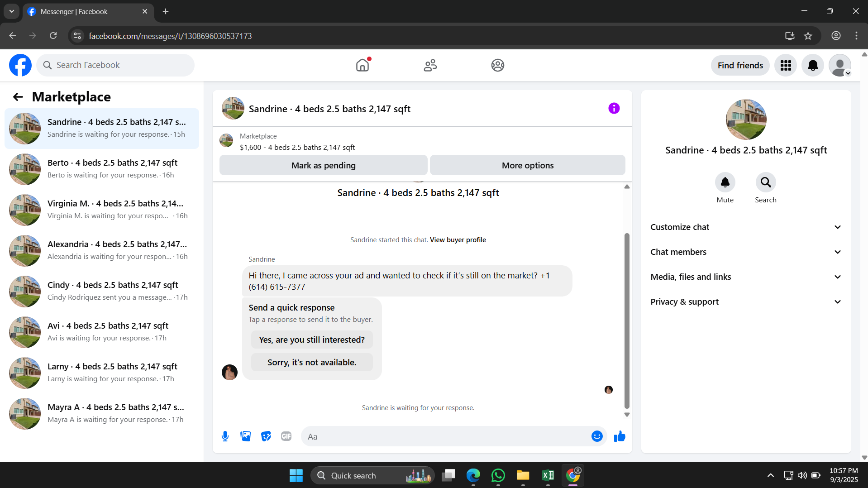
Task: Open the profile circle icon in top navigation
Action: coord(498,65)
